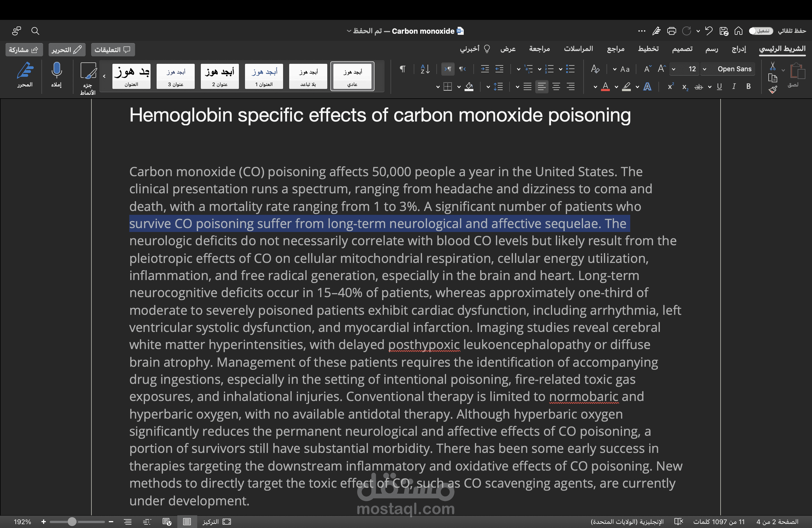Click the التحرير (Editing) button
The height and width of the screenshot is (528, 812).
coord(67,50)
